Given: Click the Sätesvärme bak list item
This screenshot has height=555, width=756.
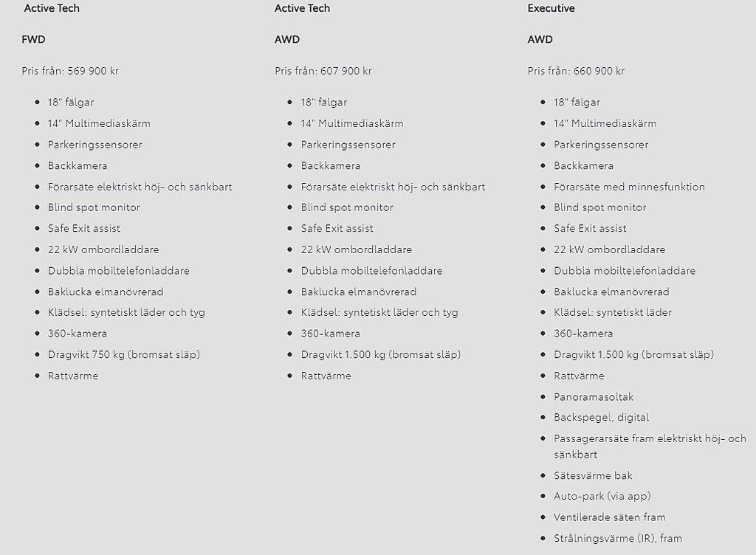Looking at the screenshot, I should [593, 476].
